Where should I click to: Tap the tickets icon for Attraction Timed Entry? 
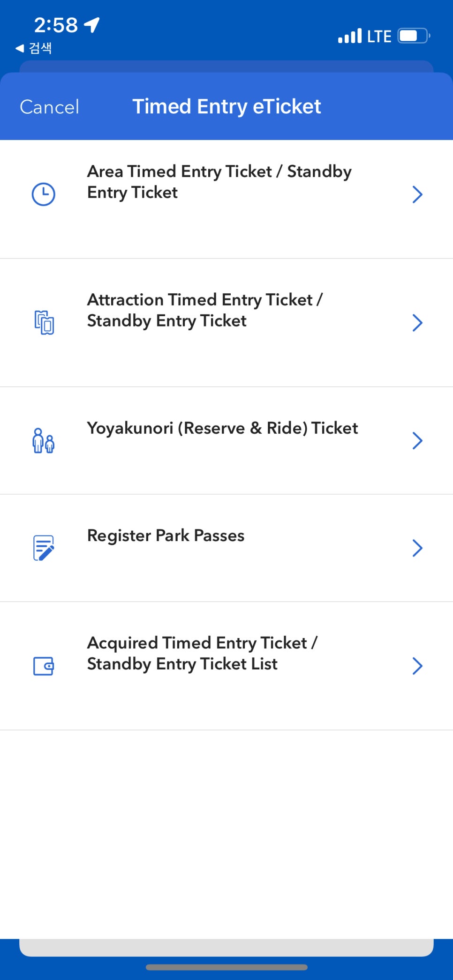[x=44, y=322]
